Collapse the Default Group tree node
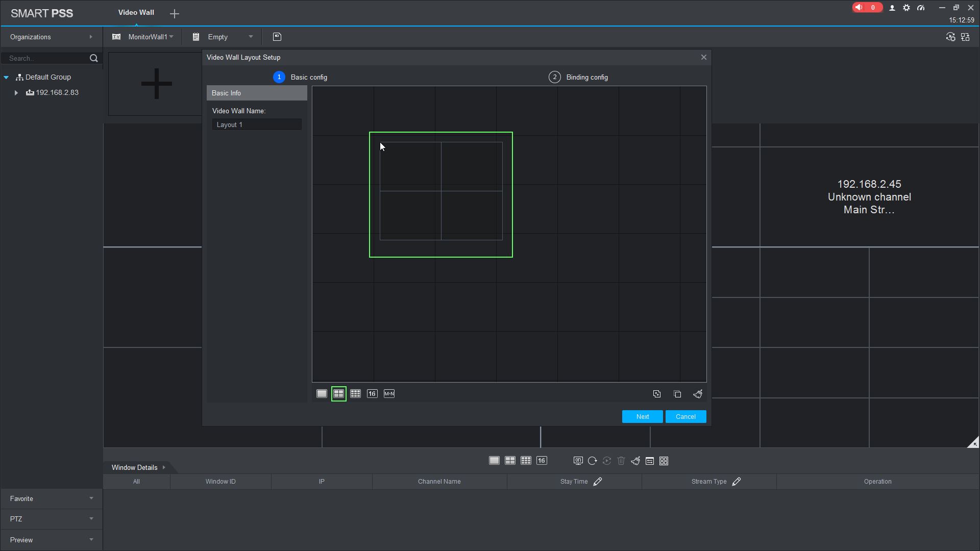The height and width of the screenshot is (551, 980). click(6, 78)
